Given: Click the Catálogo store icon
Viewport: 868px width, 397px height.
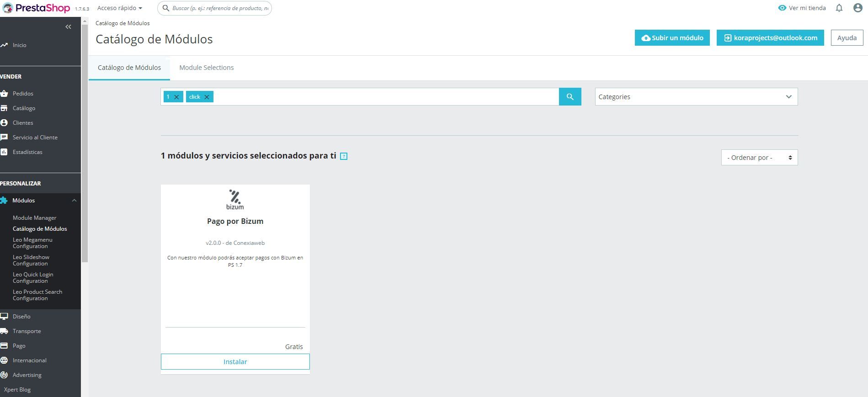Looking at the screenshot, I should coord(4,108).
